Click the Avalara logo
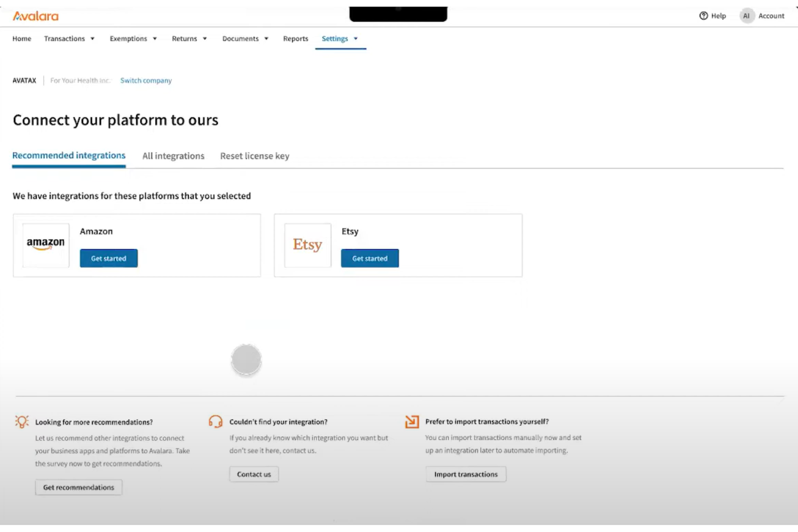This screenshot has height=532, width=798. (36, 16)
